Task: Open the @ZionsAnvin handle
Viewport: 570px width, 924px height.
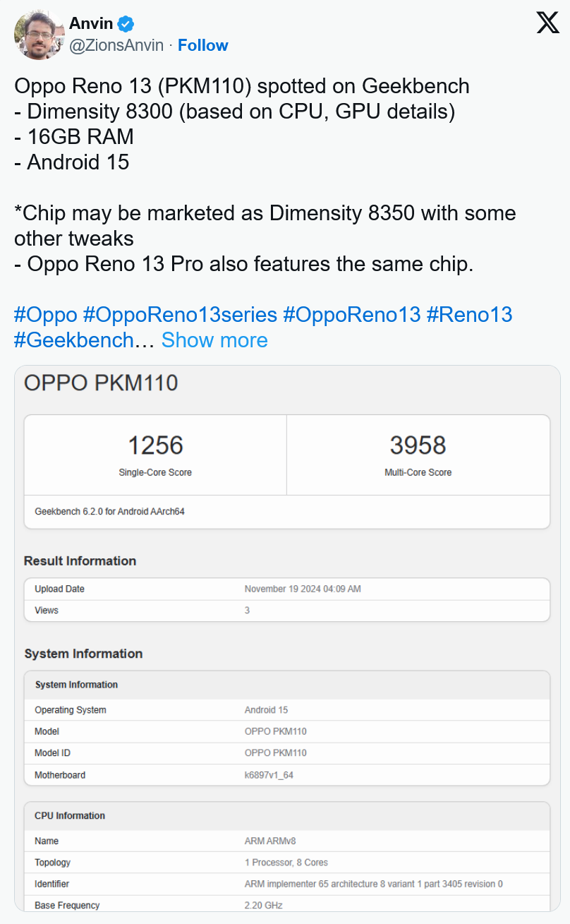Action: 116,45
